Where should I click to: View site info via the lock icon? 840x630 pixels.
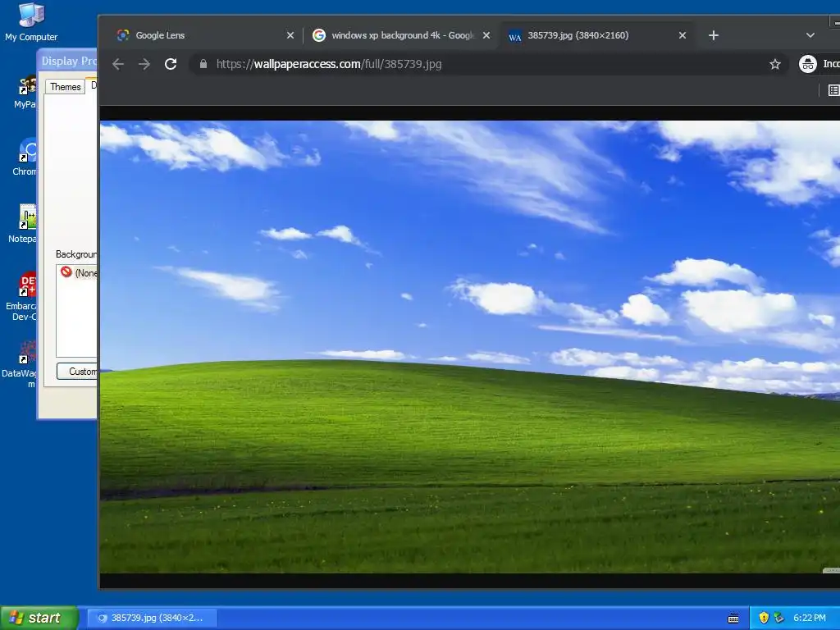[203, 64]
